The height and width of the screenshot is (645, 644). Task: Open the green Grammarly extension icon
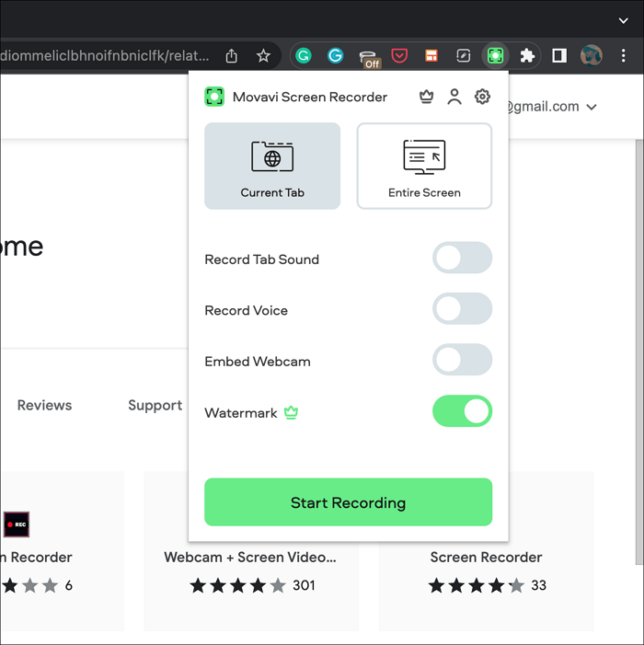tap(304, 55)
